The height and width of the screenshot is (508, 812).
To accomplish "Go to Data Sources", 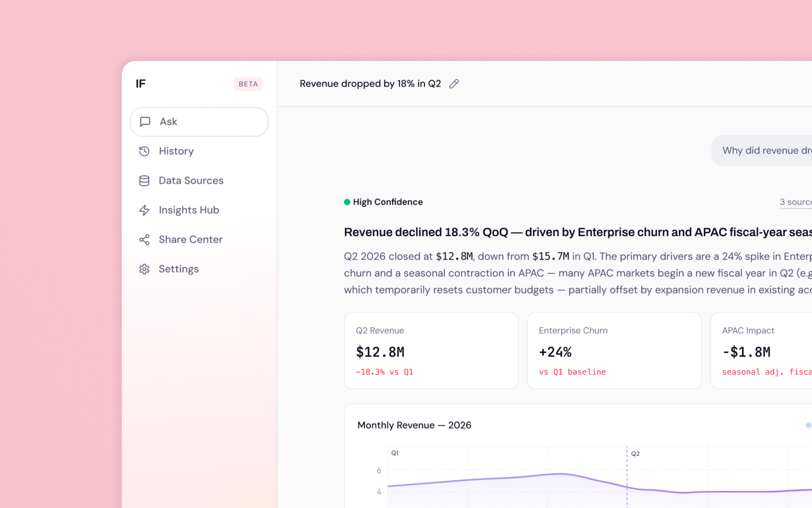I will click(x=199, y=181).
